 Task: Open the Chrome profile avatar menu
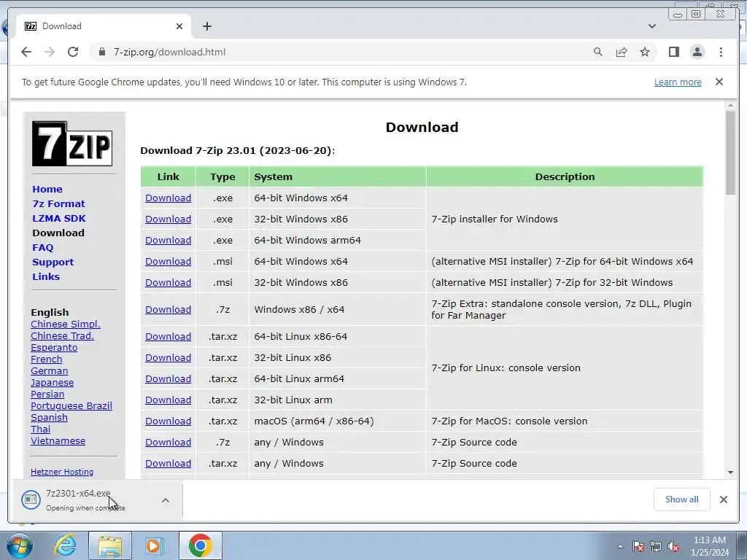tap(697, 52)
